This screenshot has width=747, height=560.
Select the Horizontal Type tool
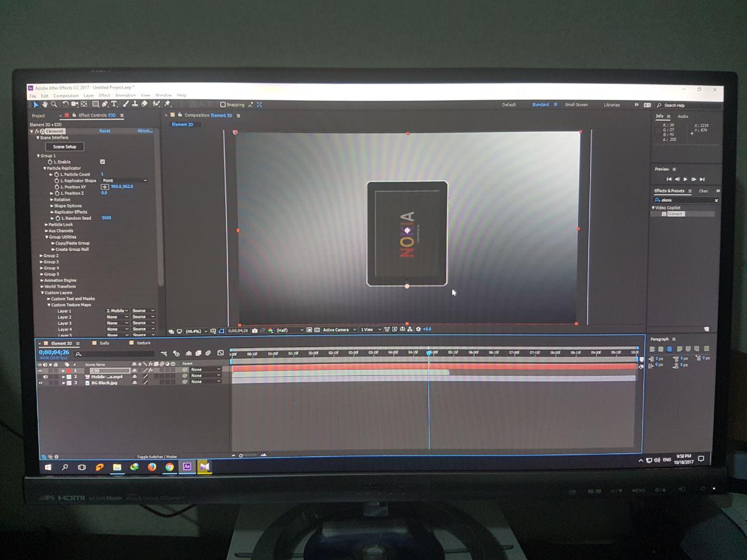114,104
